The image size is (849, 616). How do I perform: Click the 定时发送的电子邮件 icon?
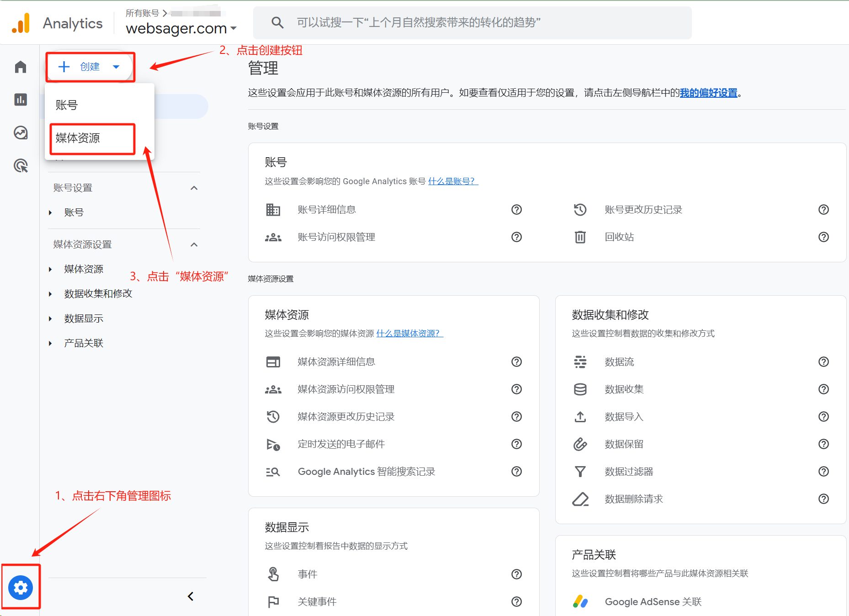[273, 444]
